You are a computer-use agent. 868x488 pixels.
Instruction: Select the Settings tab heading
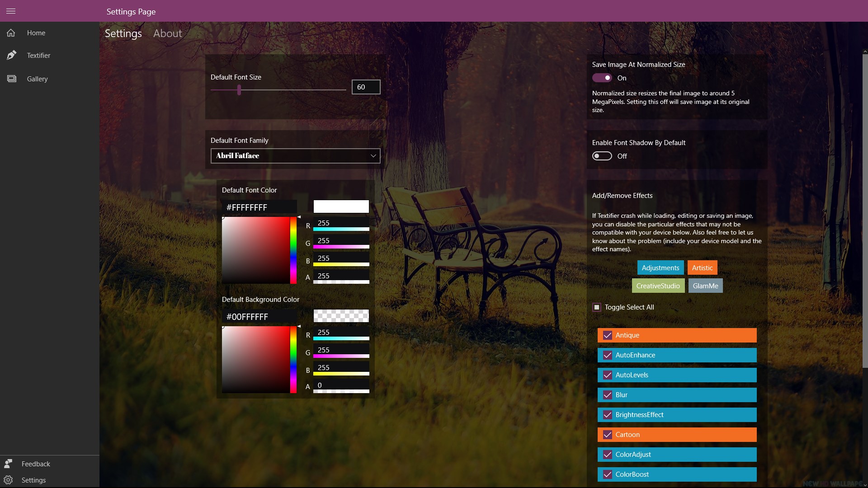tap(123, 33)
